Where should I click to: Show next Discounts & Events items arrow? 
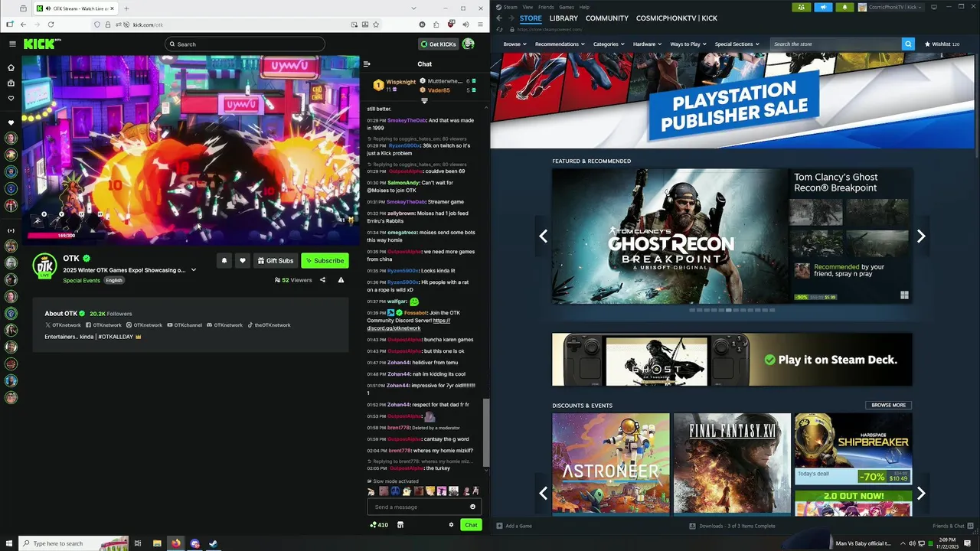pyautogui.click(x=921, y=494)
